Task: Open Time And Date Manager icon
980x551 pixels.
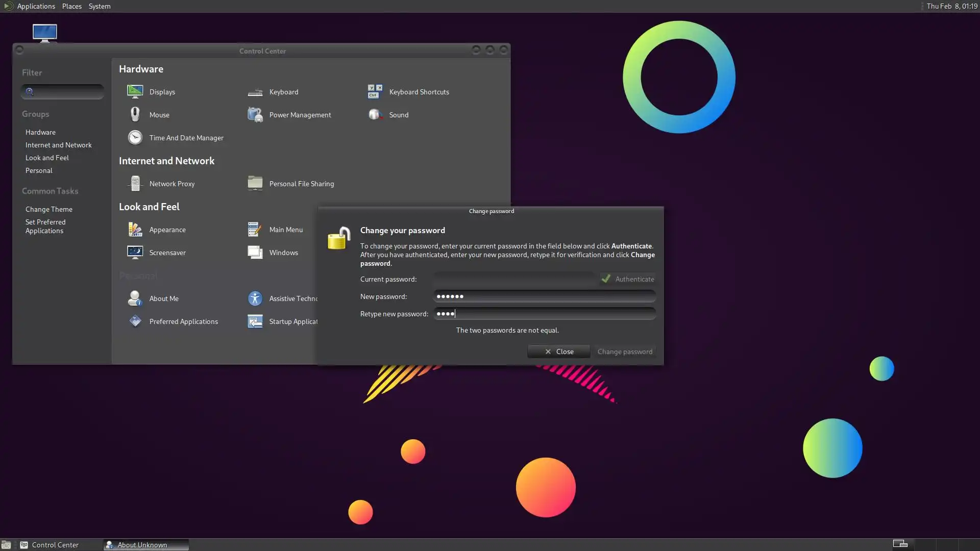Action: pyautogui.click(x=135, y=138)
